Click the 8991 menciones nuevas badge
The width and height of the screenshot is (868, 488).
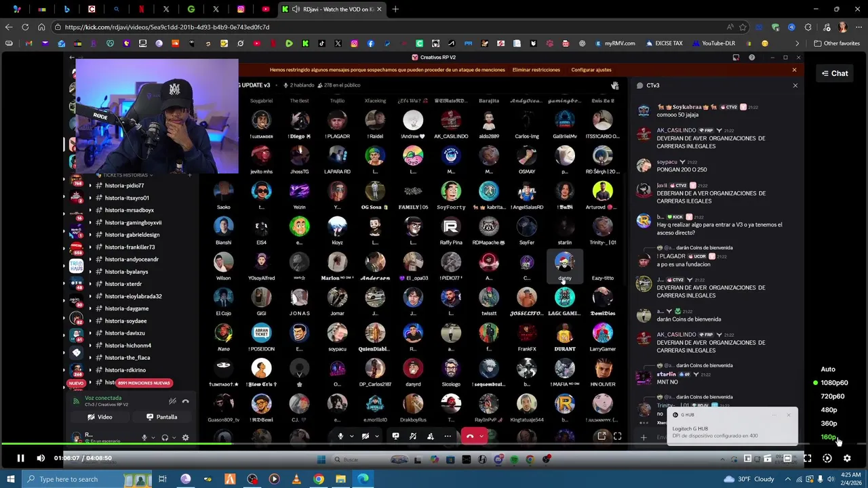144,383
